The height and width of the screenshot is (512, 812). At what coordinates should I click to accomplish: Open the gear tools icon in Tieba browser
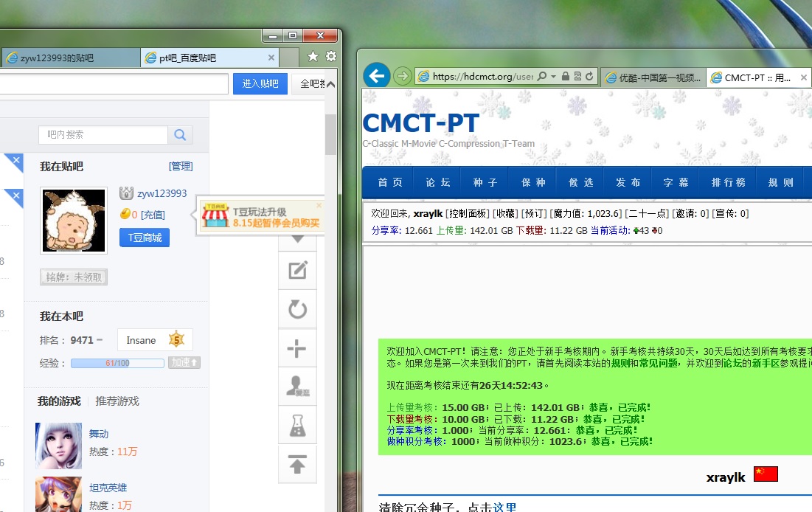331,56
